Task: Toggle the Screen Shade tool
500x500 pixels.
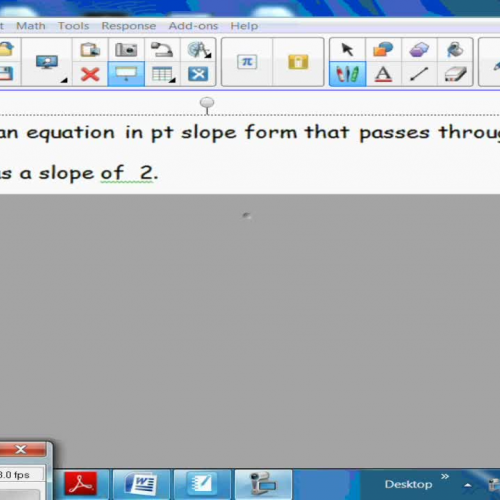Action: 126,74
